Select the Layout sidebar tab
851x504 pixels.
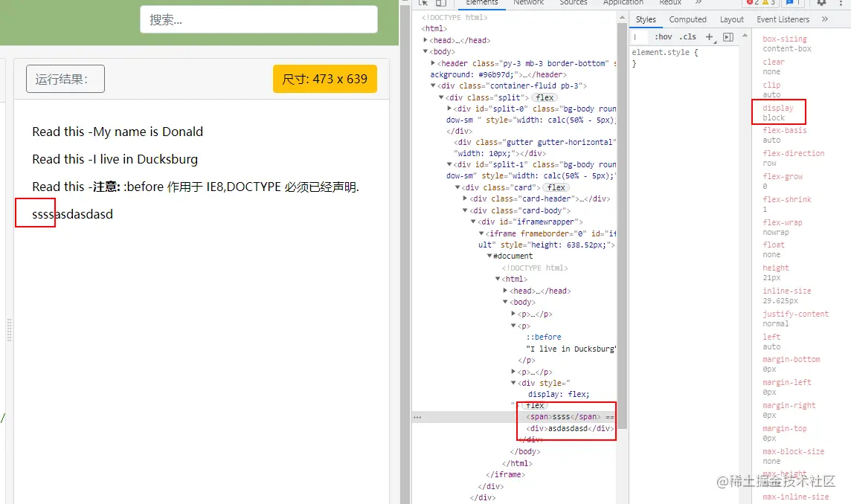tap(731, 19)
